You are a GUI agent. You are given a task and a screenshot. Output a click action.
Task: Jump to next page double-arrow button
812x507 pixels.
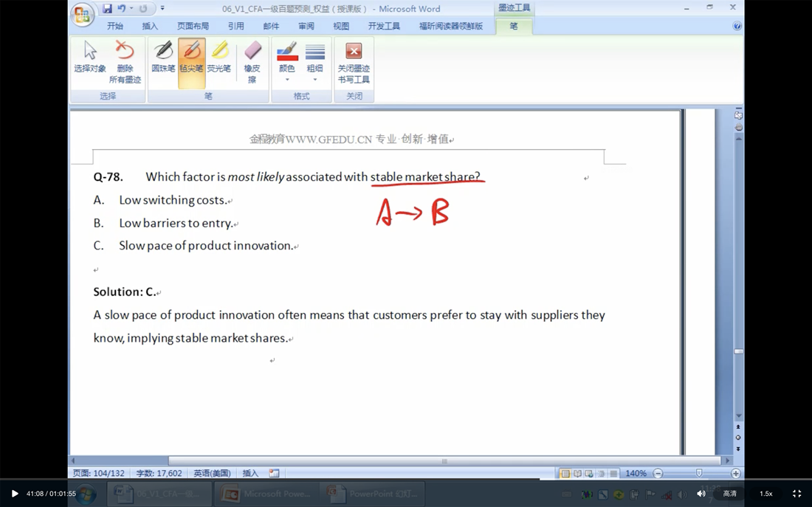pos(738,449)
